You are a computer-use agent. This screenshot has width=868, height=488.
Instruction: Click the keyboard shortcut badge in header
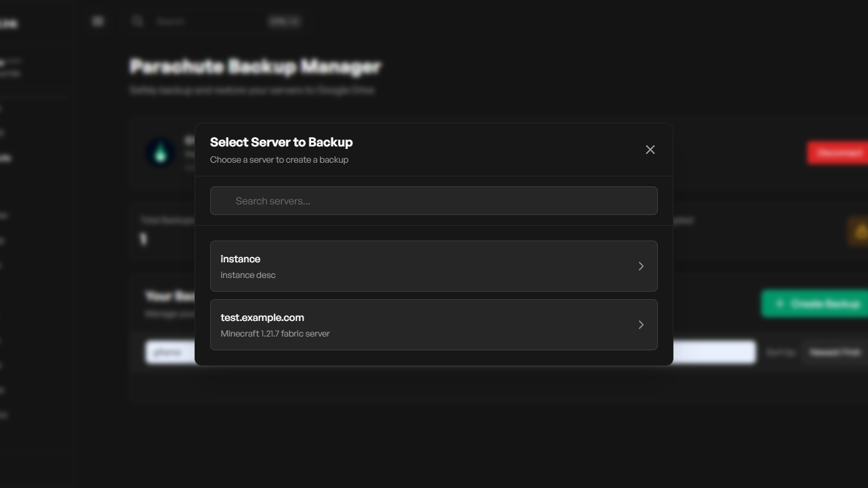point(284,21)
